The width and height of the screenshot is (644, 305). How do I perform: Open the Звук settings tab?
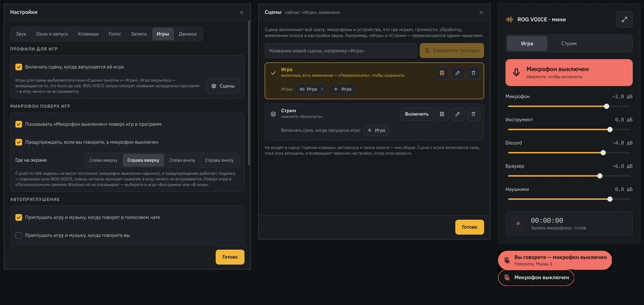tap(21, 34)
